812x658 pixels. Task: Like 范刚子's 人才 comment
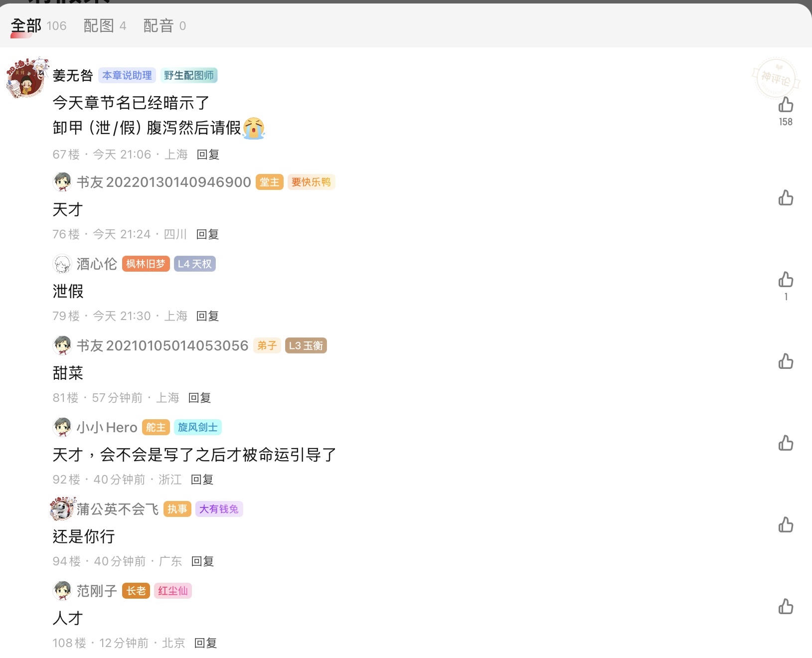(786, 607)
